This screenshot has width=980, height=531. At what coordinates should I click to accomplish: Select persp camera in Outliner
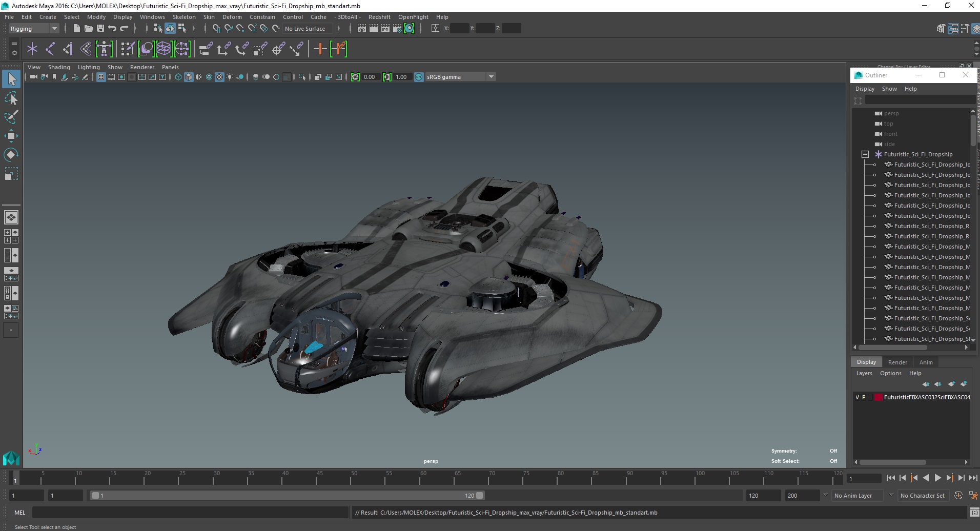(891, 113)
